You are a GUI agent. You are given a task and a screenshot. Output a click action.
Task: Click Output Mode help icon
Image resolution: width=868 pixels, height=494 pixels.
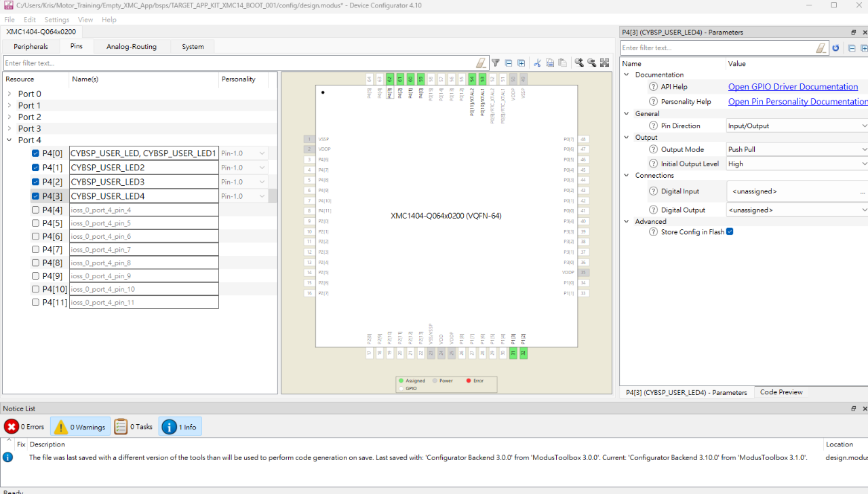click(x=654, y=149)
